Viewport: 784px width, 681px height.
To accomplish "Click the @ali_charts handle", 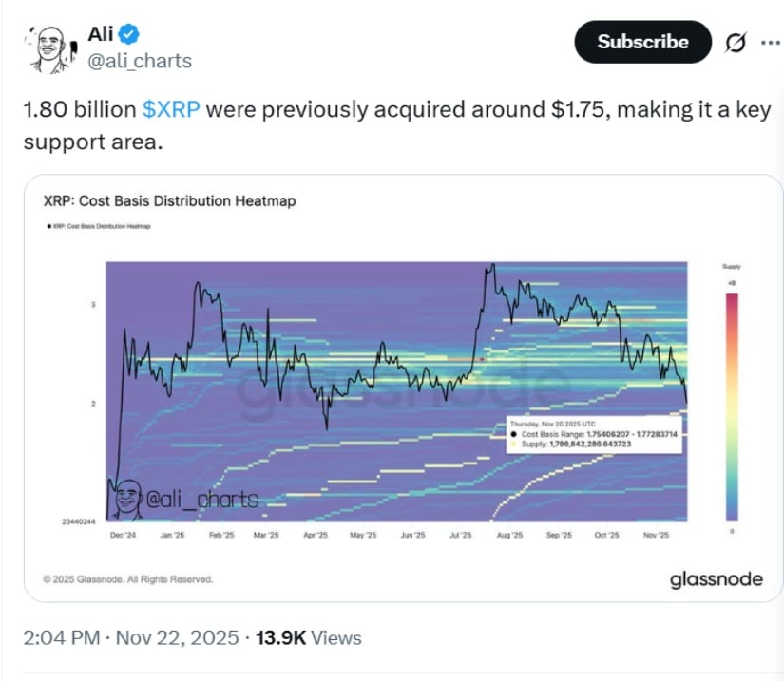I will [x=142, y=60].
